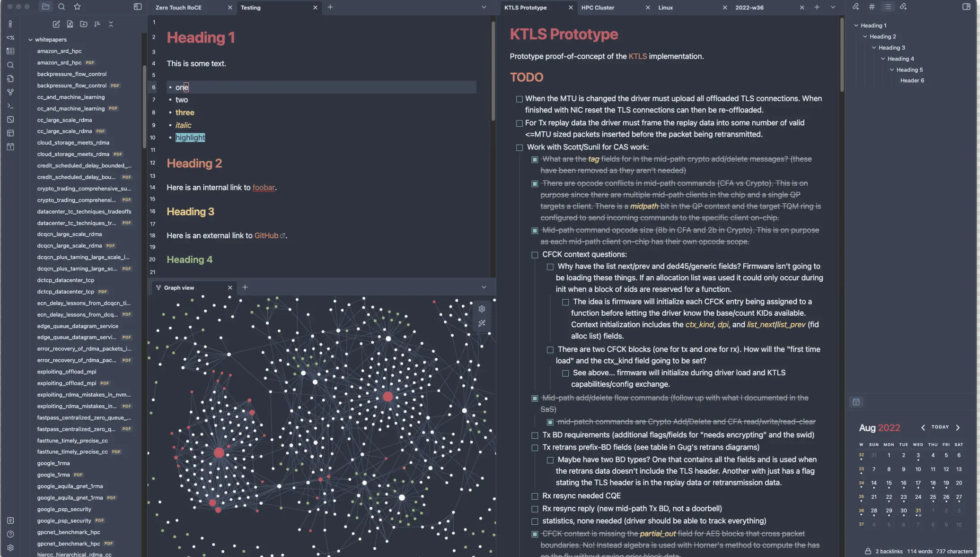Show backlinks pane icon in right sidebar
This screenshot has height=557, width=980.
(x=856, y=7)
